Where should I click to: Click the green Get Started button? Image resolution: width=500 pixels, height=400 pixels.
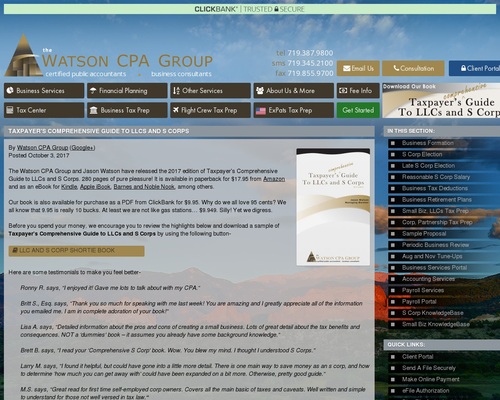(358, 110)
